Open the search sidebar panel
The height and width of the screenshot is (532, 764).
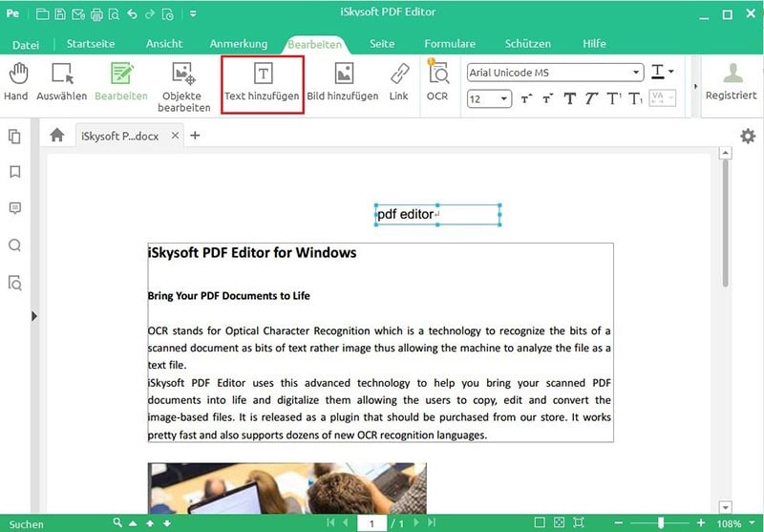pyautogui.click(x=14, y=245)
